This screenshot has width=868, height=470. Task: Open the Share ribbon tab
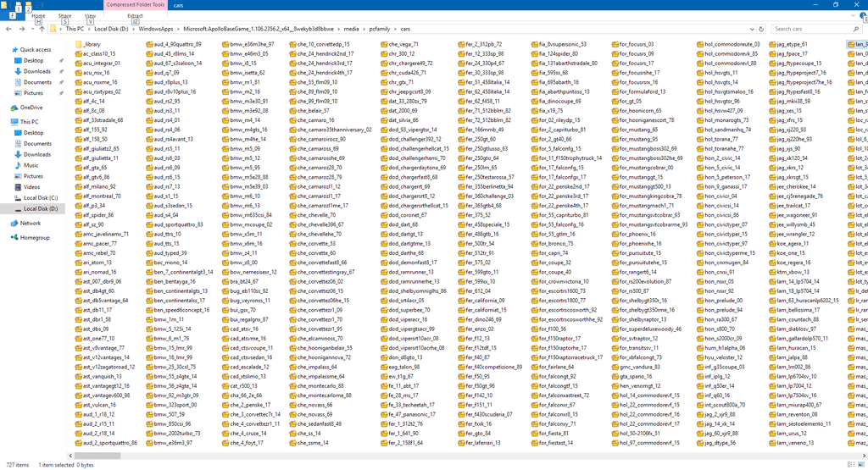[64, 16]
